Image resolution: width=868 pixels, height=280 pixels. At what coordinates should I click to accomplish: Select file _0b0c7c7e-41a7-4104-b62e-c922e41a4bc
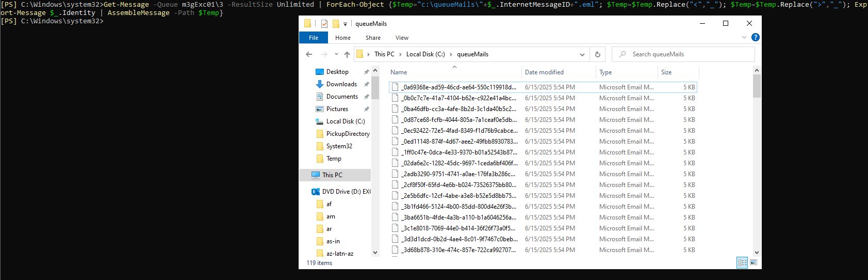click(x=544, y=98)
